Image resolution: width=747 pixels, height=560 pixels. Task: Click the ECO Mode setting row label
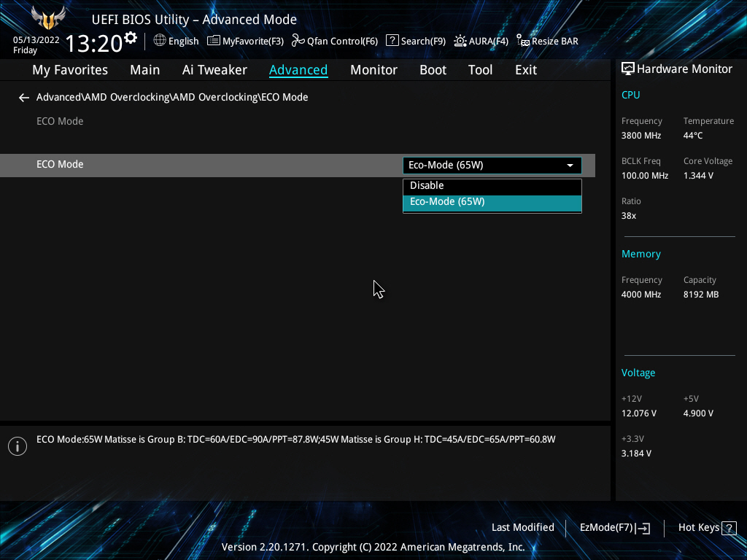tap(60, 165)
